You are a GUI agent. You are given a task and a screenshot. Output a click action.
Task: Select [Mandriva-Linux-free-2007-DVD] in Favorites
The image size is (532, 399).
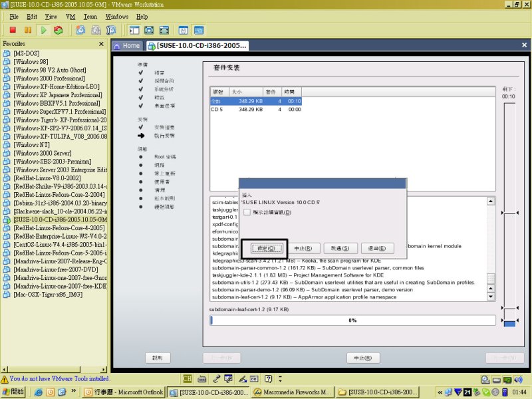click(x=56, y=269)
